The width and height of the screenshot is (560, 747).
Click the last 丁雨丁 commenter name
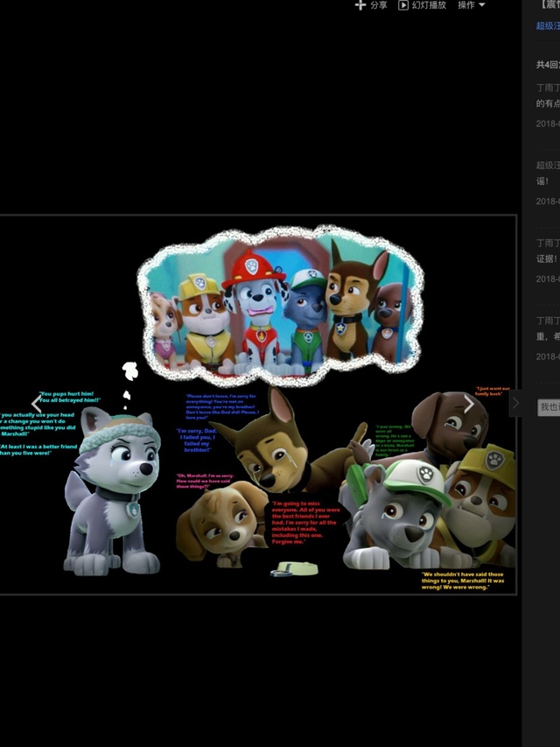[548, 321]
